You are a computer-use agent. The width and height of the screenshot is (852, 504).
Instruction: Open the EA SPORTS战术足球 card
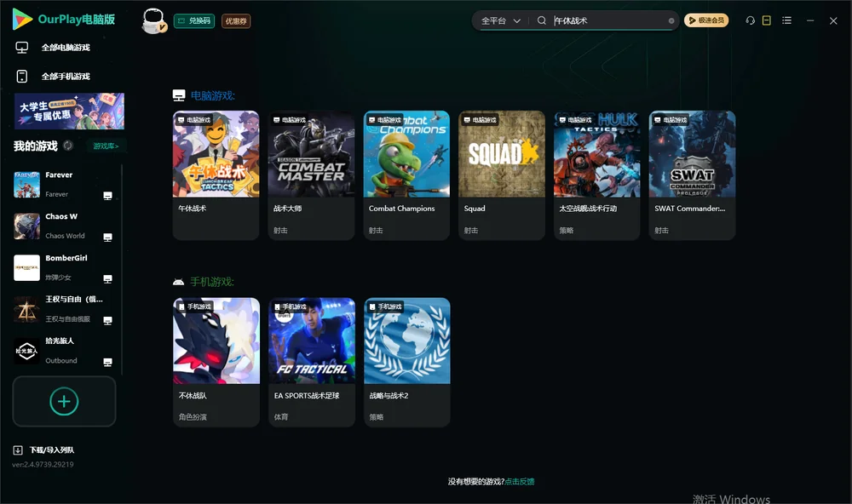click(311, 362)
